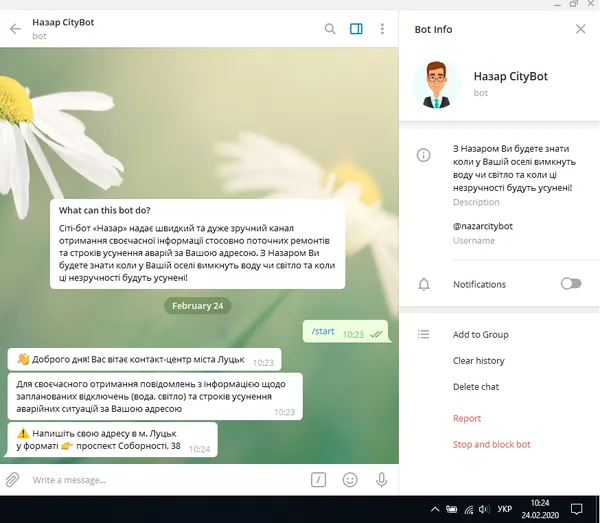Image resolution: width=600 pixels, height=523 pixels.
Task: Click the bot description text in Bot Info
Action: click(x=514, y=168)
